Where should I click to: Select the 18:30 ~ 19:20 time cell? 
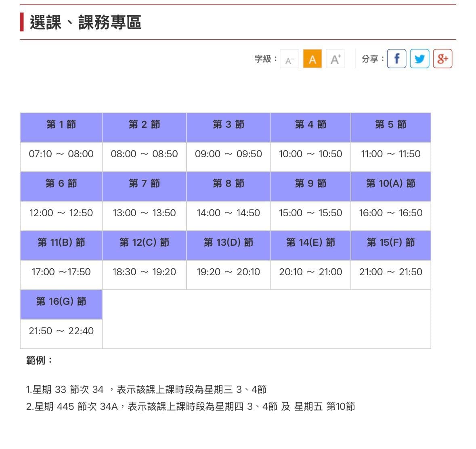[x=145, y=275]
